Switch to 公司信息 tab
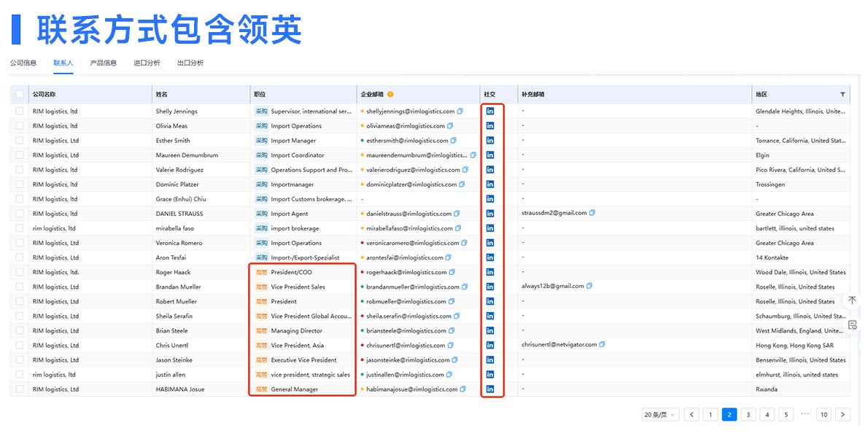 point(23,63)
